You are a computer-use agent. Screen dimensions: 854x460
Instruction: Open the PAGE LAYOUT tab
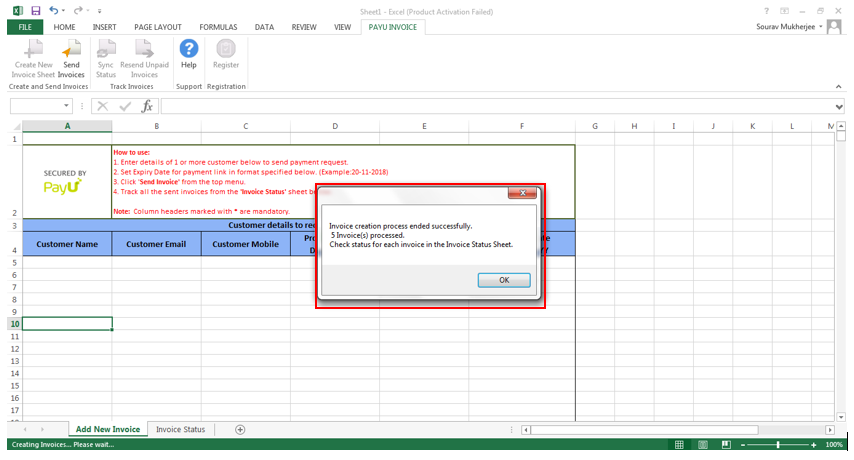tap(157, 27)
